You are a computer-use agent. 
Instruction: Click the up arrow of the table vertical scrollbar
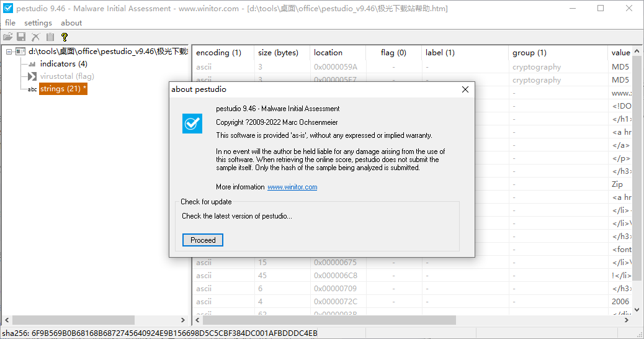(637, 52)
